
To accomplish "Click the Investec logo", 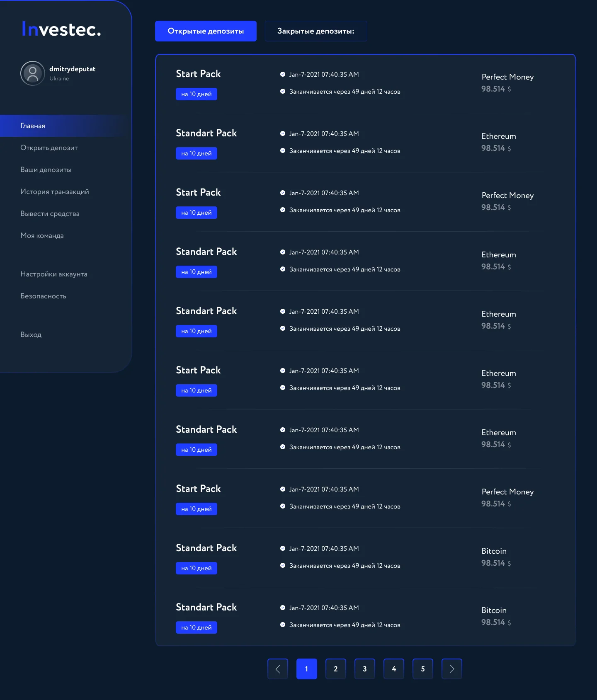I will (x=61, y=29).
